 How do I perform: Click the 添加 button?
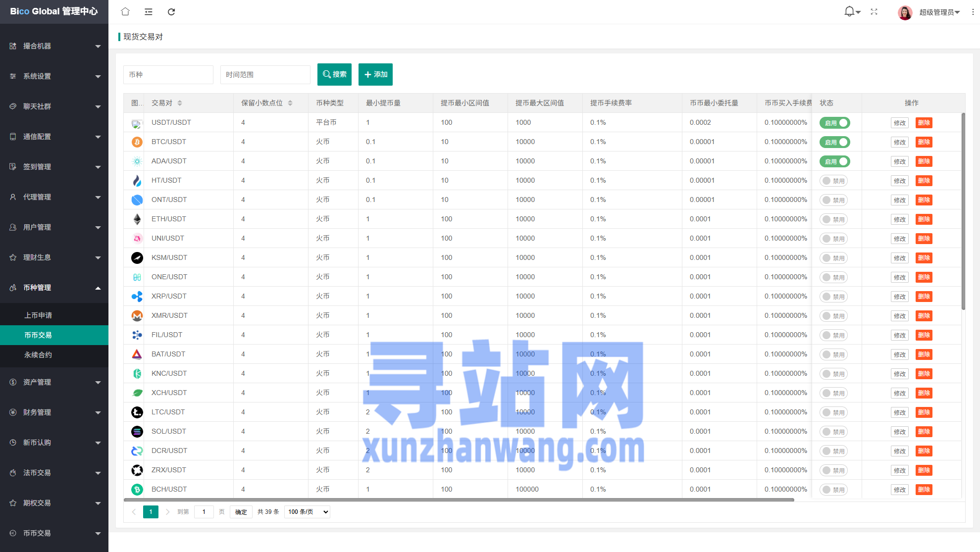coord(375,74)
